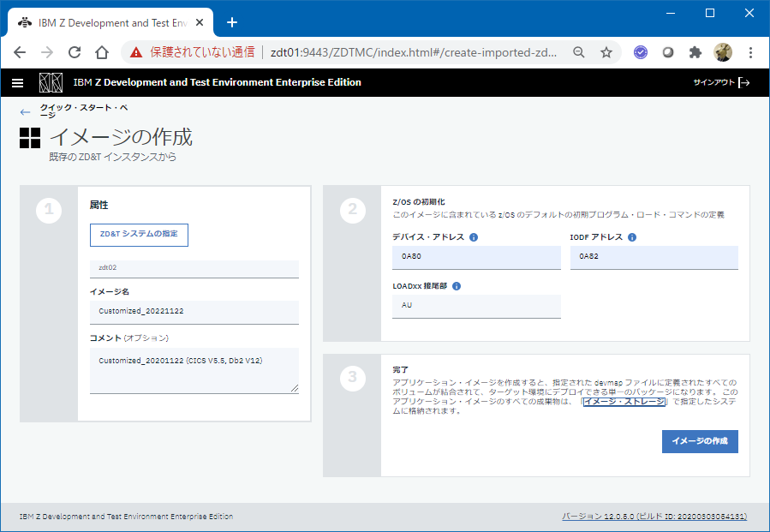Click the header product title text
This screenshot has height=532, width=770.
pos(217,82)
